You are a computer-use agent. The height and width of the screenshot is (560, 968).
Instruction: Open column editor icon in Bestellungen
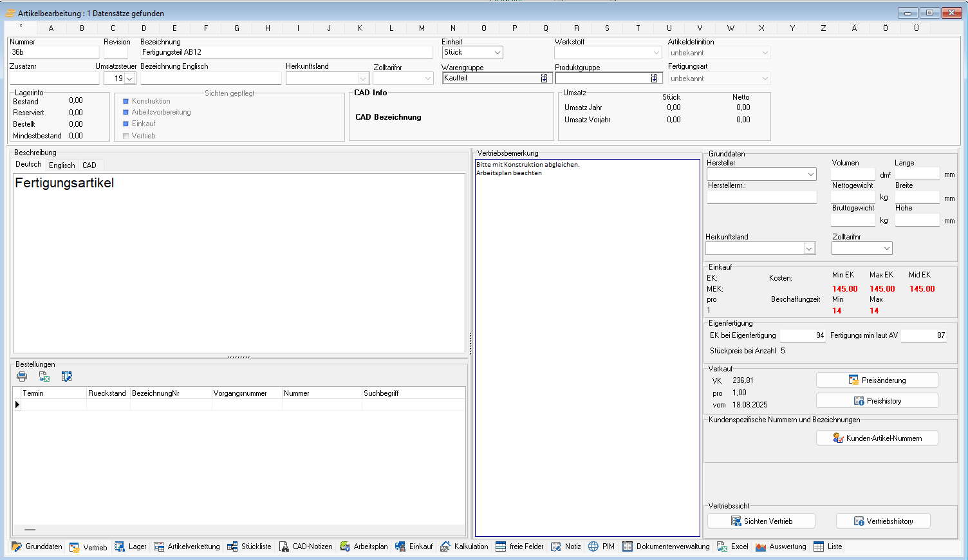coord(66,377)
